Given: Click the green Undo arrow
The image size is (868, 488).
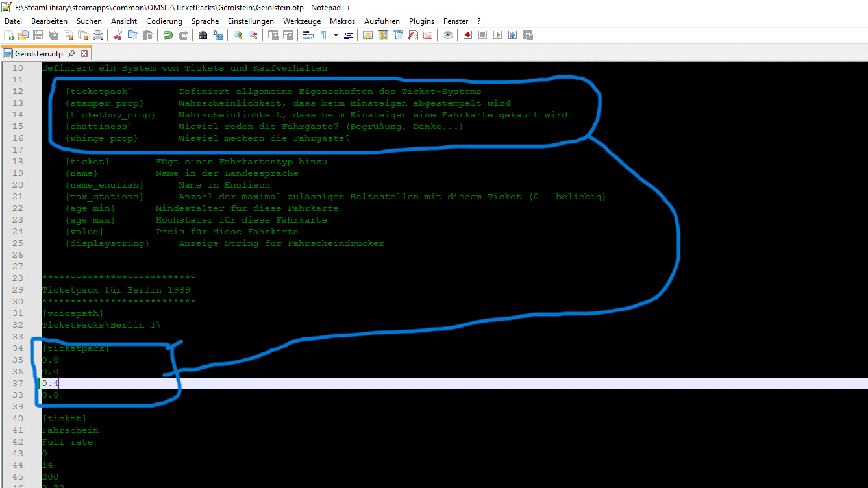Looking at the screenshot, I should point(168,35).
